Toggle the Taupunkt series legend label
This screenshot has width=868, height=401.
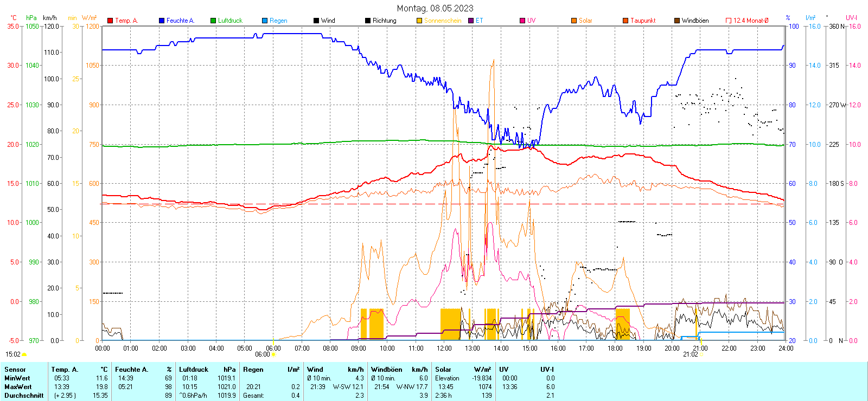coord(643,21)
